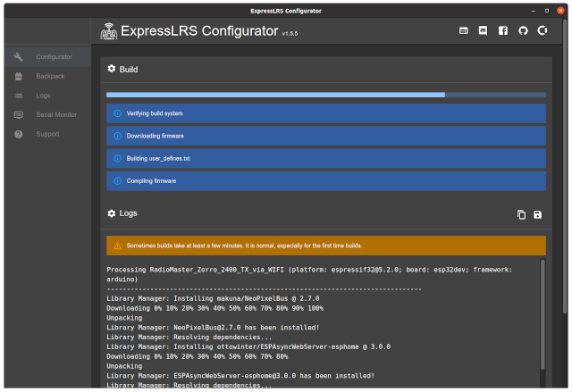Click the window's right-edge scrollbar
572x392 pixels.
tap(565, 166)
